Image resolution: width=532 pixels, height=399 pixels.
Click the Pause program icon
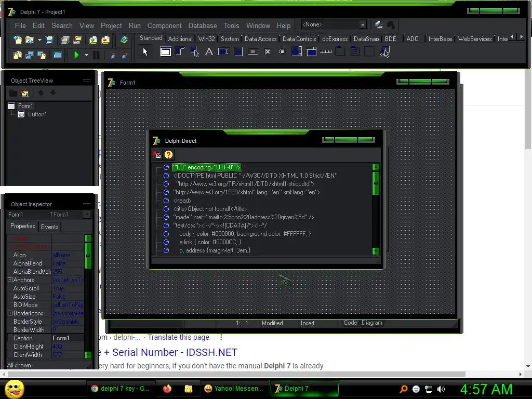coord(96,55)
